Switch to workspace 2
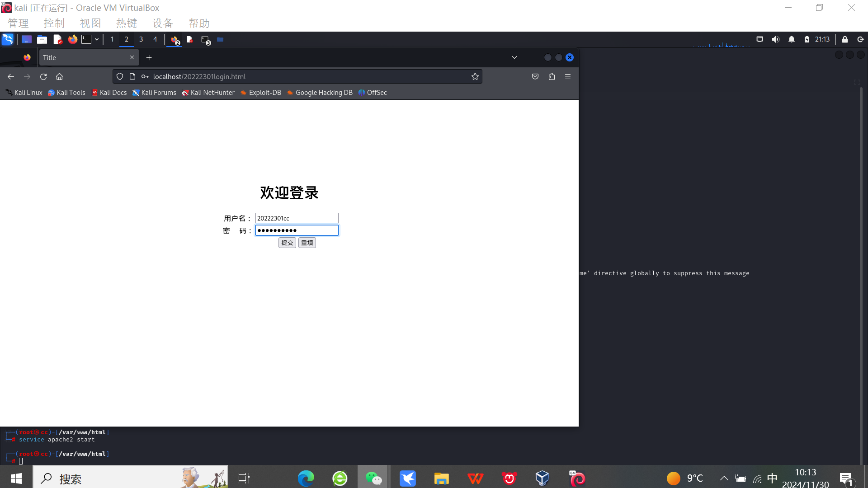The height and width of the screenshot is (488, 868). [x=127, y=39]
